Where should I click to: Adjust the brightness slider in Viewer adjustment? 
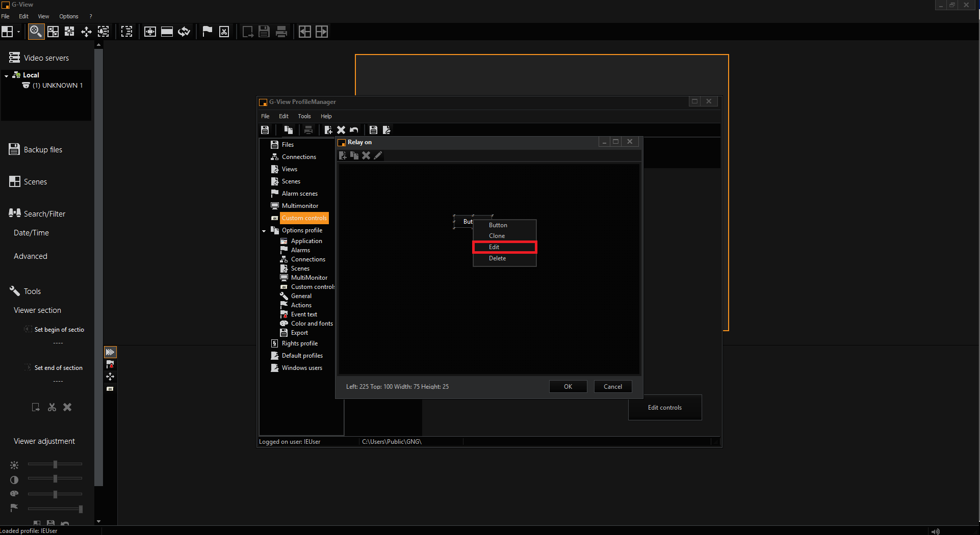point(55,464)
